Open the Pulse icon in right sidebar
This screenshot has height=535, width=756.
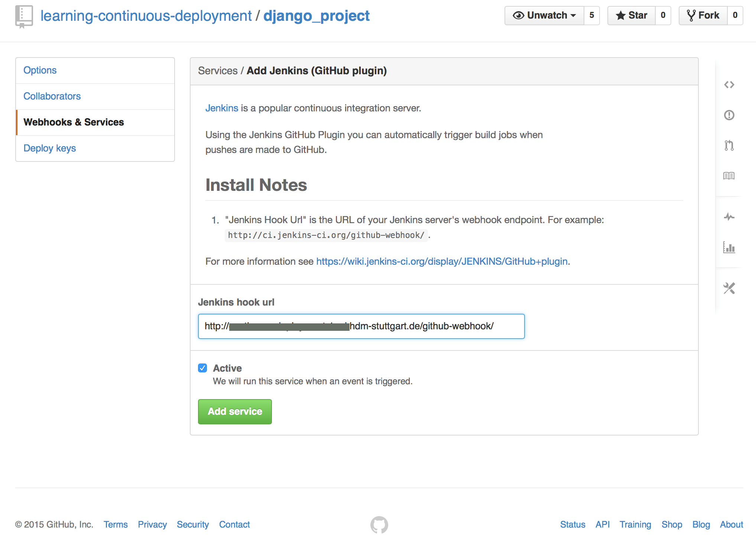click(729, 216)
